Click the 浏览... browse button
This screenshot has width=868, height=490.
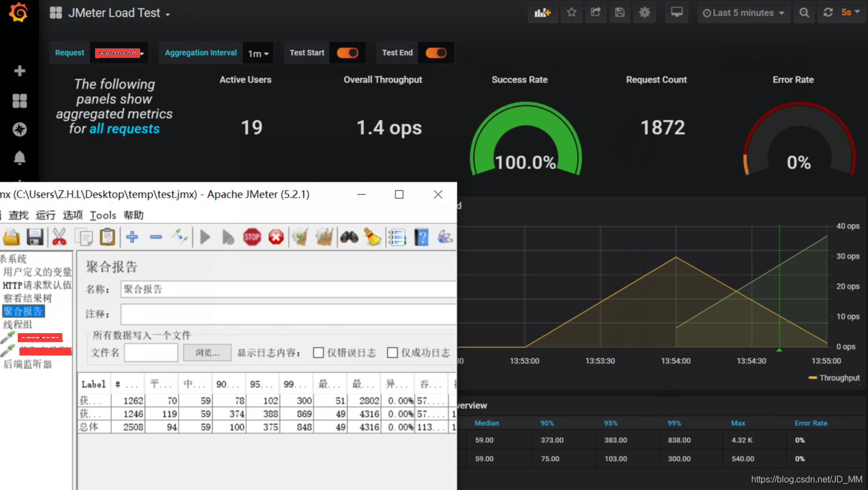[207, 353]
